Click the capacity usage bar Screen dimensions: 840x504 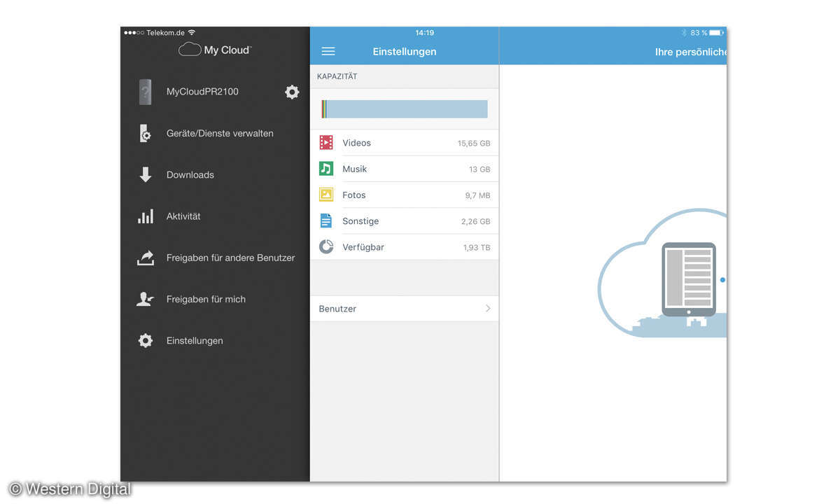pyautogui.click(x=405, y=108)
